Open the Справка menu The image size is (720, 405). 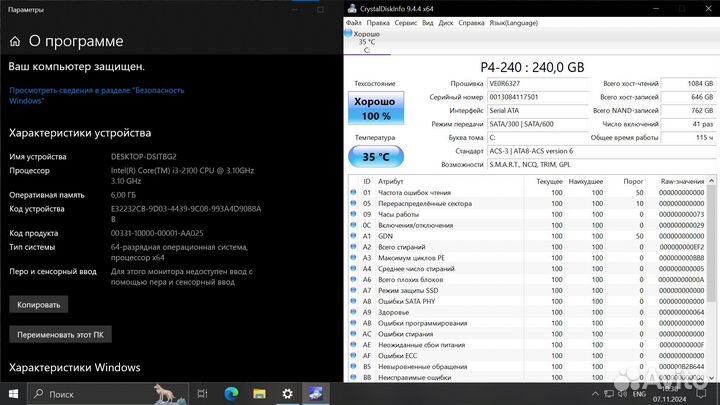(x=471, y=22)
